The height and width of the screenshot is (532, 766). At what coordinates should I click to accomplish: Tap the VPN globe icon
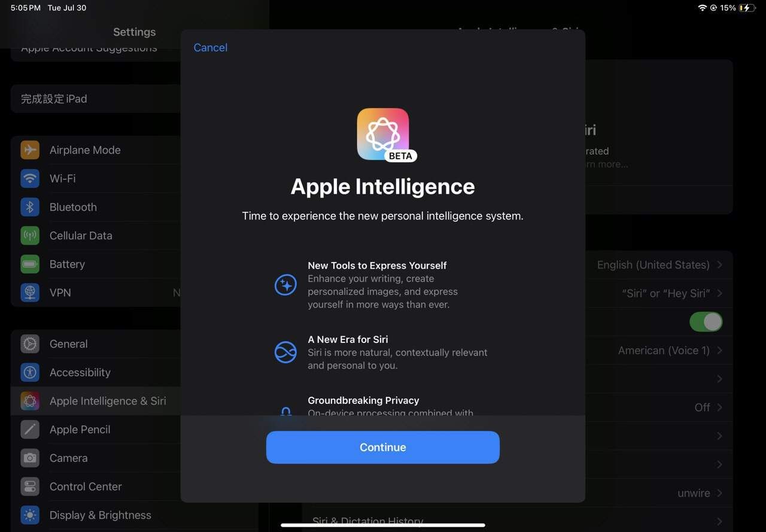pos(30,293)
